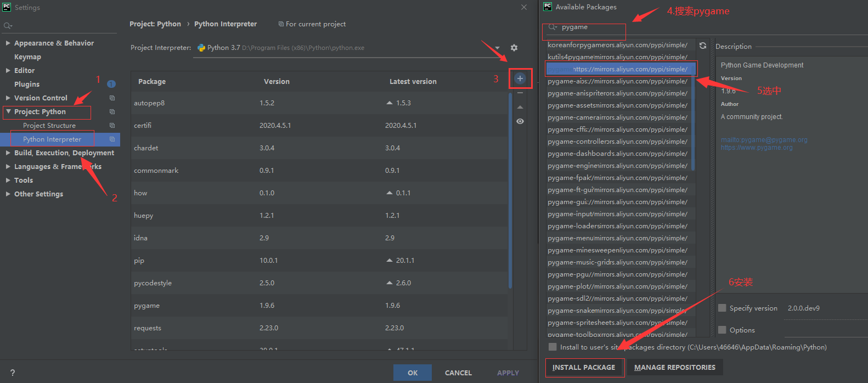Click the upgrade arrow in the pycodestyle row
The width and height of the screenshot is (868, 383).
pyautogui.click(x=390, y=283)
